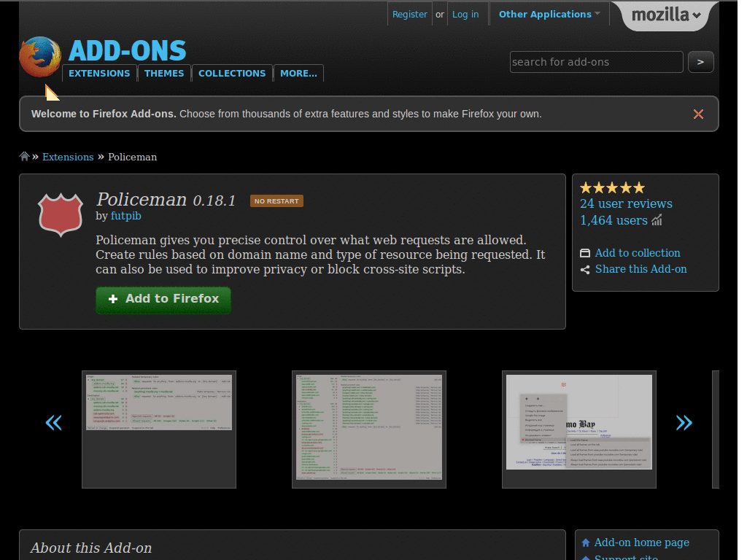Click the five-star rating
Screen dimensions: 747x560
(612, 188)
